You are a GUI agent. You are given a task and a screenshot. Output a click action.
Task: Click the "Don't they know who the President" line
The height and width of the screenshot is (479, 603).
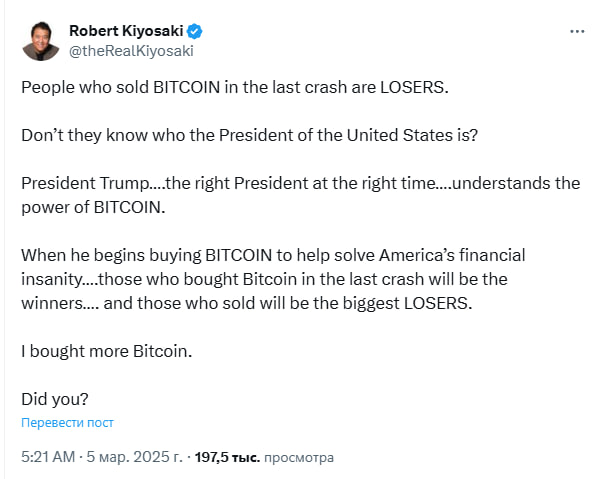[x=250, y=135]
